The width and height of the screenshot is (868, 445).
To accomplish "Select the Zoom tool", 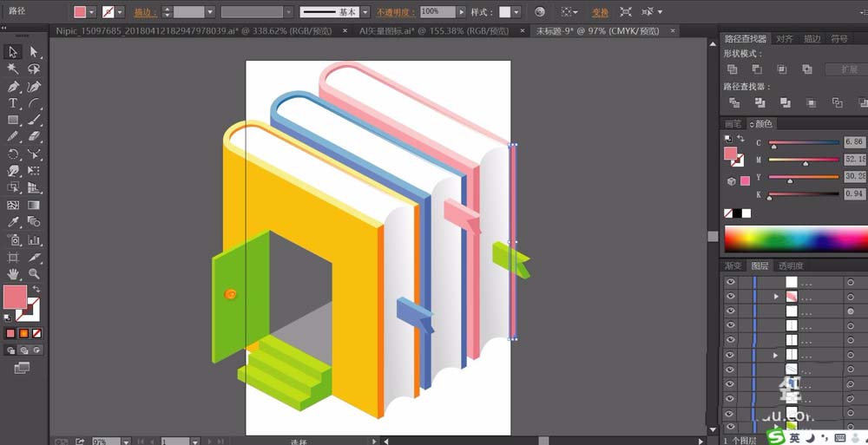I will (34, 273).
